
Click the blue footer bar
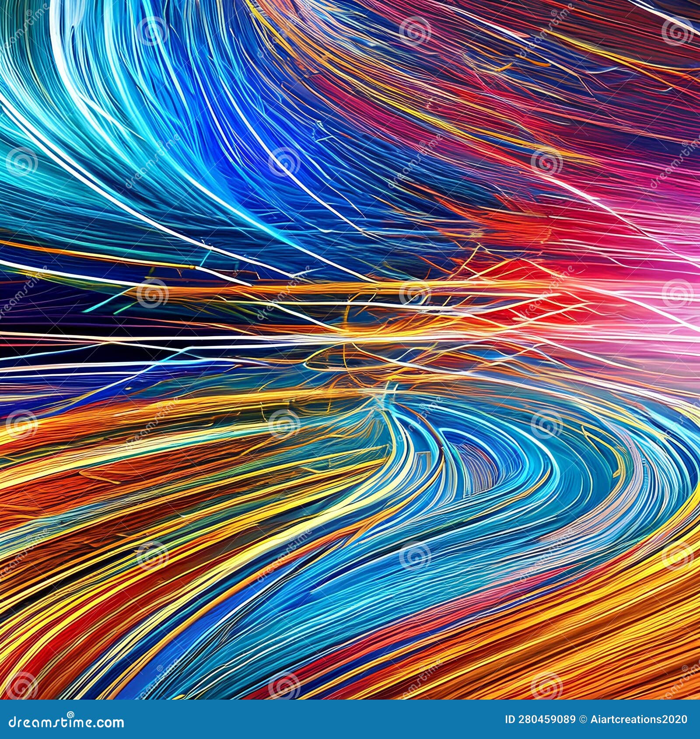pyautogui.click(x=306, y=722)
